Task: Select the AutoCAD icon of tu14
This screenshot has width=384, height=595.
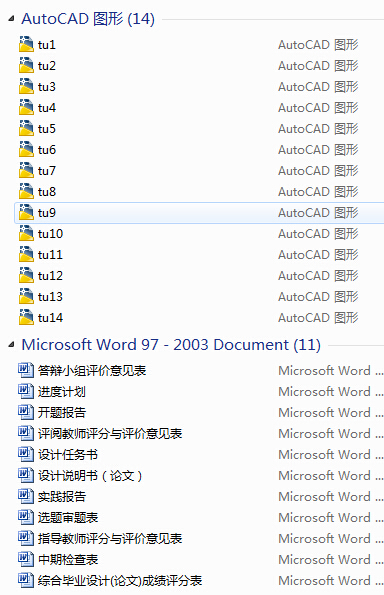Action: [26, 317]
